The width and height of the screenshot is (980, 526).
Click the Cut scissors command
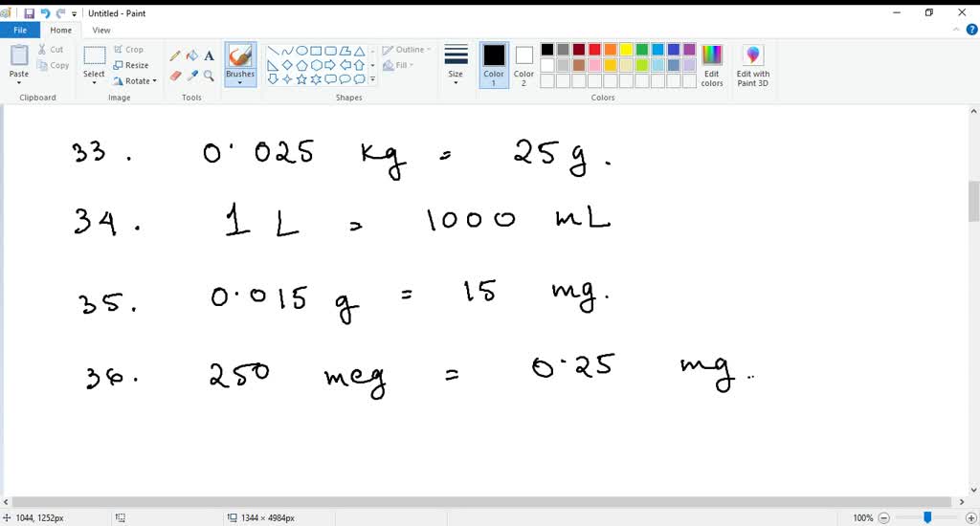(x=51, y=50)
